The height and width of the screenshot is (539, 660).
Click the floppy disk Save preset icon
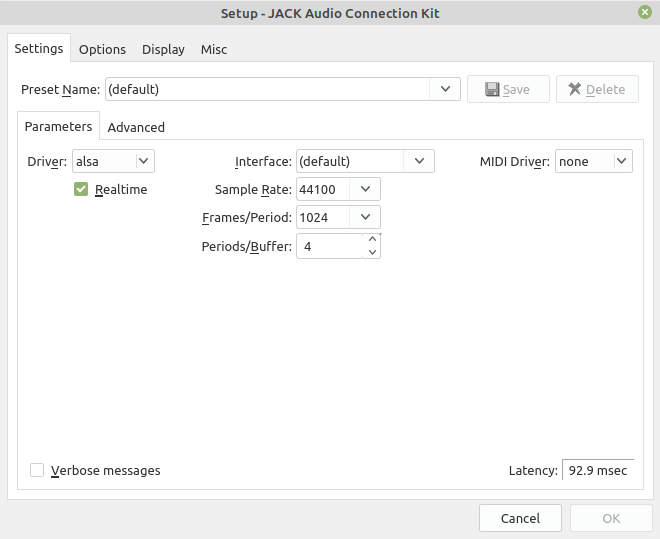coord(492,89)
